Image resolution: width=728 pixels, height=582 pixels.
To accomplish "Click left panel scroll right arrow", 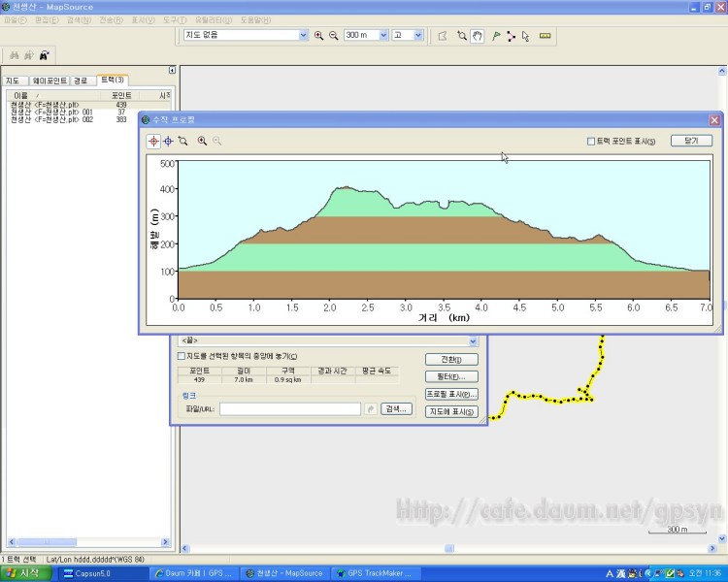I will tap(165, 541).
